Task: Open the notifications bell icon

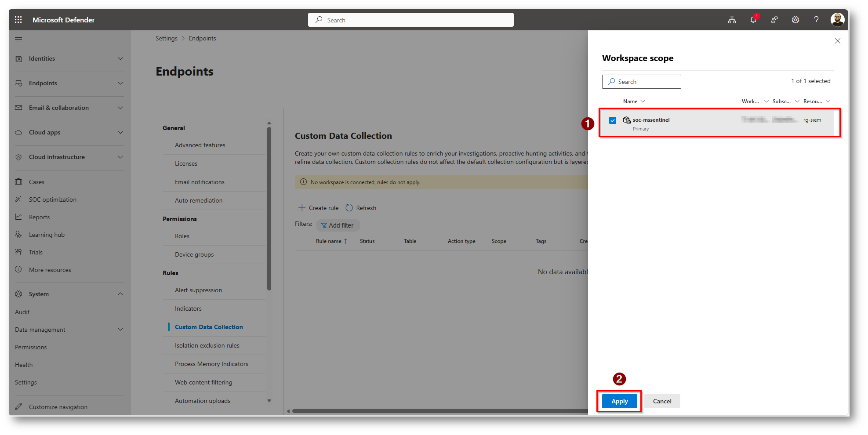Action: (753, 20)
